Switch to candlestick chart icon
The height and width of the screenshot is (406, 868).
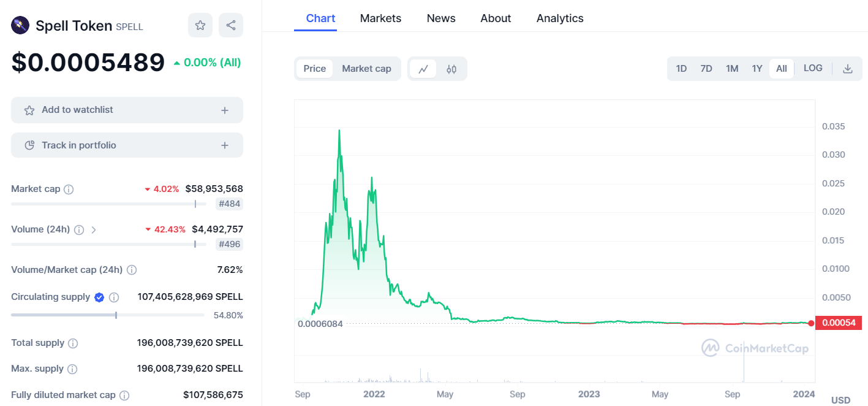pos(451,69)
